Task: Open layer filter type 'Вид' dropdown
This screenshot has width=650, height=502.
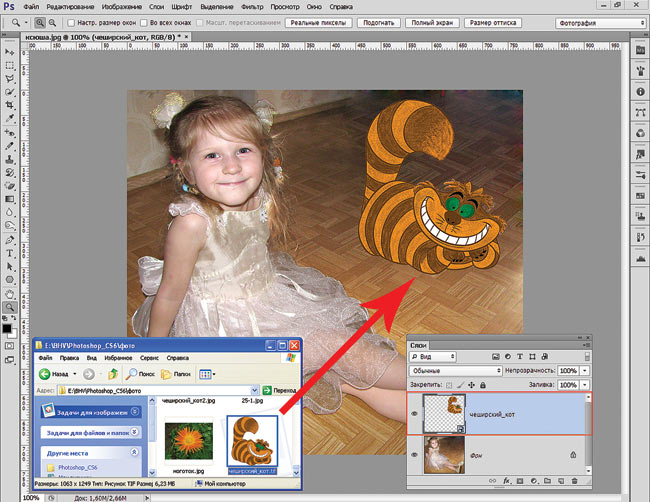Action: pyautogui.click(x=433, y=356)
